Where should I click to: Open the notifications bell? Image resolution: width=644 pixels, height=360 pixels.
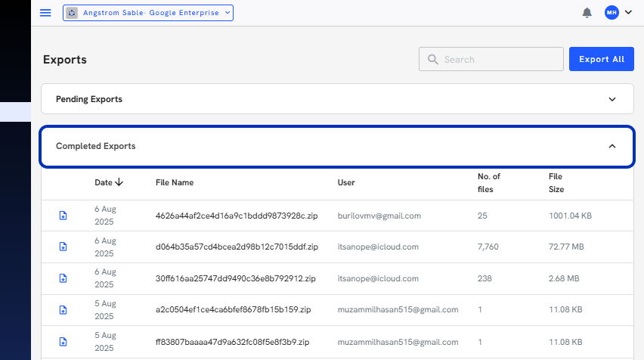pyautogui.click(x=587, y=13)
